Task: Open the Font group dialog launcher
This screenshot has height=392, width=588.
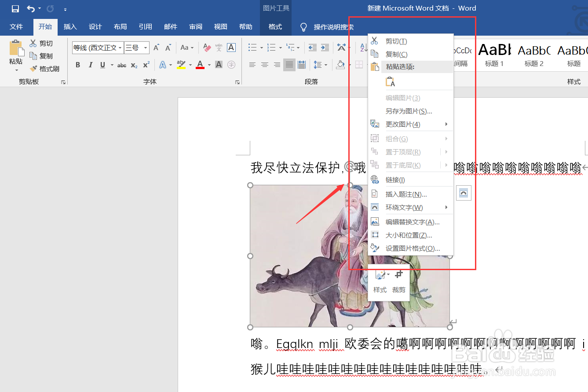Action: coord(237,82)
